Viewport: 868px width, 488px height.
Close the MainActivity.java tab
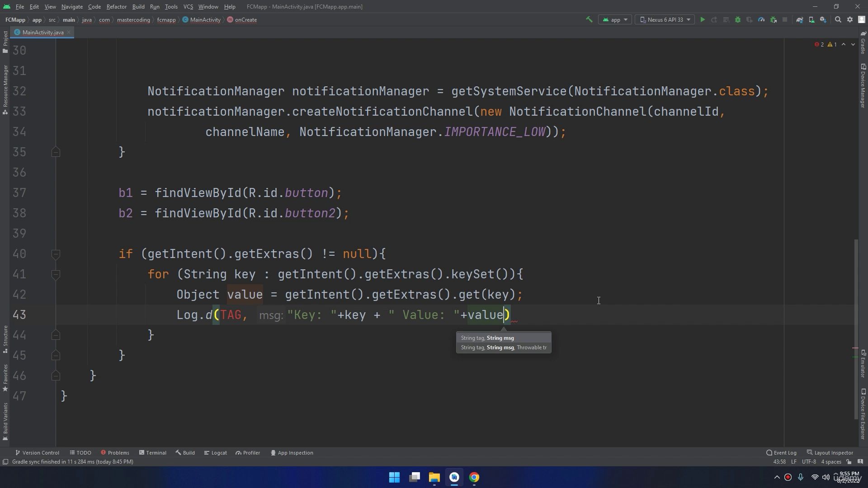[x=69, y=33]
